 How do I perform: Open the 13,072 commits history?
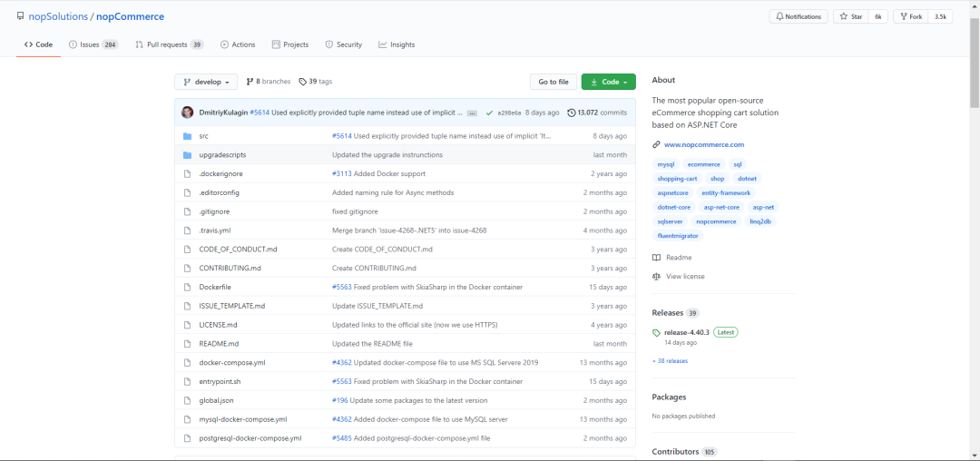pos(597,113)
